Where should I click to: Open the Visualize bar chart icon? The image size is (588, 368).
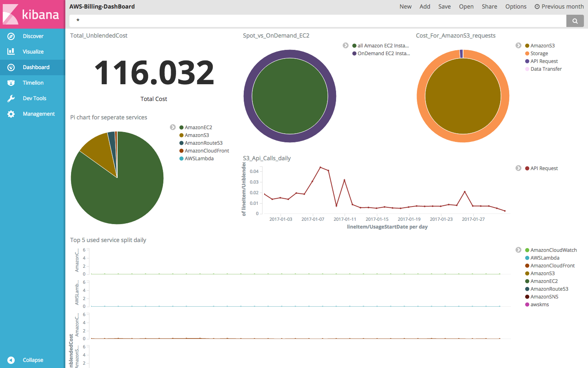[11, 52]
